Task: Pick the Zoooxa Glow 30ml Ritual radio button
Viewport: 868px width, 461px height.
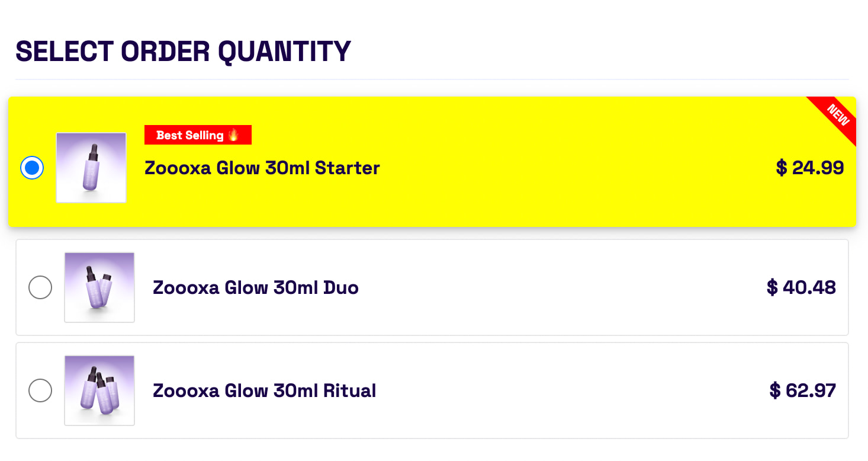Action: coord(40,390)
